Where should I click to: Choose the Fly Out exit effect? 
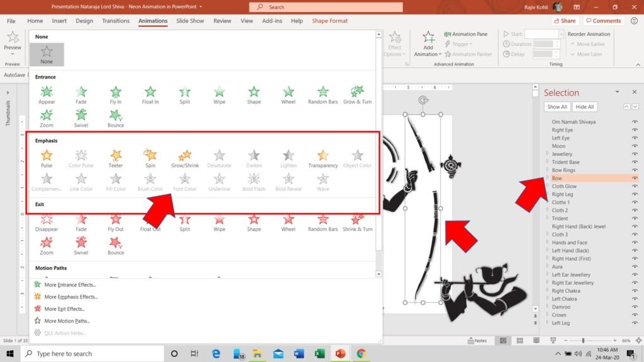(x=116, y=223)
